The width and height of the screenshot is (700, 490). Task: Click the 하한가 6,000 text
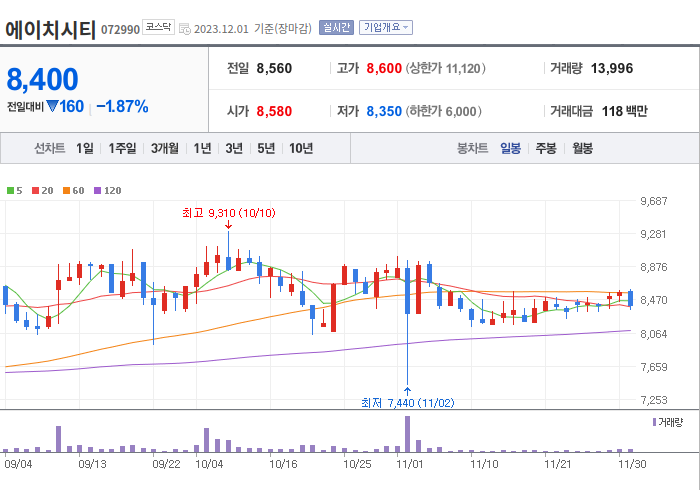click(x=444, y=111)
